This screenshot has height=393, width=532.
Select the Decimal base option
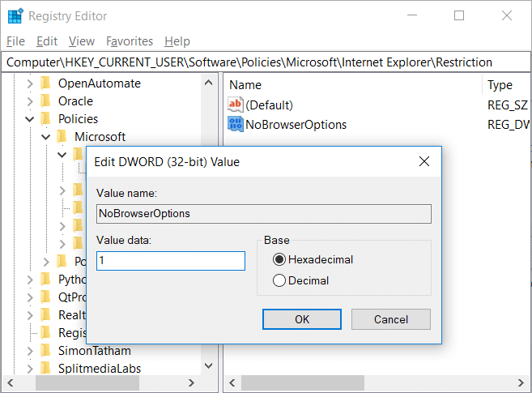coord(279,281)
